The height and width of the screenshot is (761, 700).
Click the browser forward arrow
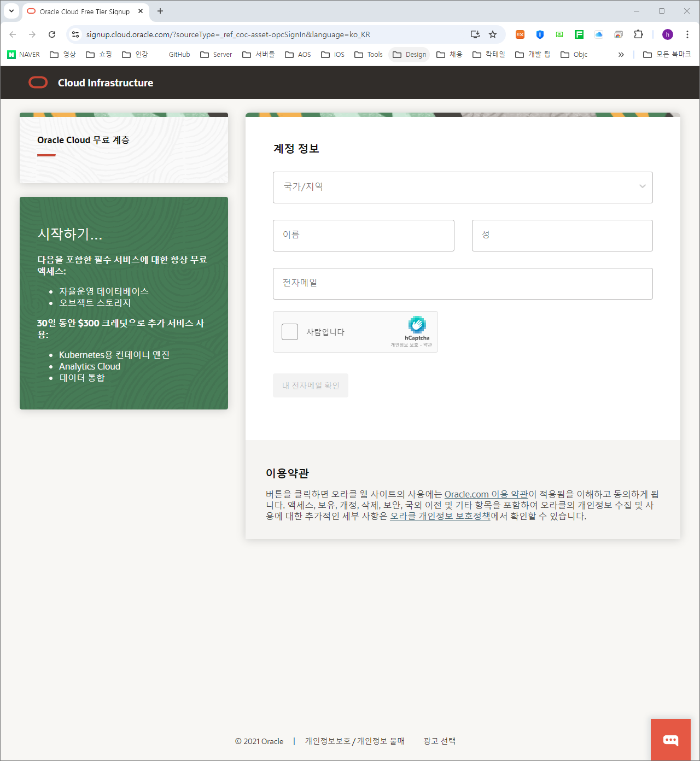point(32,34)
